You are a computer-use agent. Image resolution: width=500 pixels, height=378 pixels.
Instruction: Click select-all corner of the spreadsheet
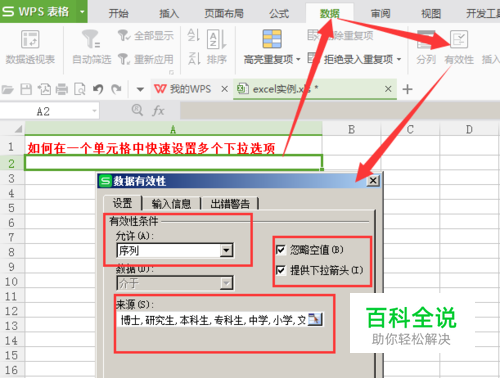(13, 129)
